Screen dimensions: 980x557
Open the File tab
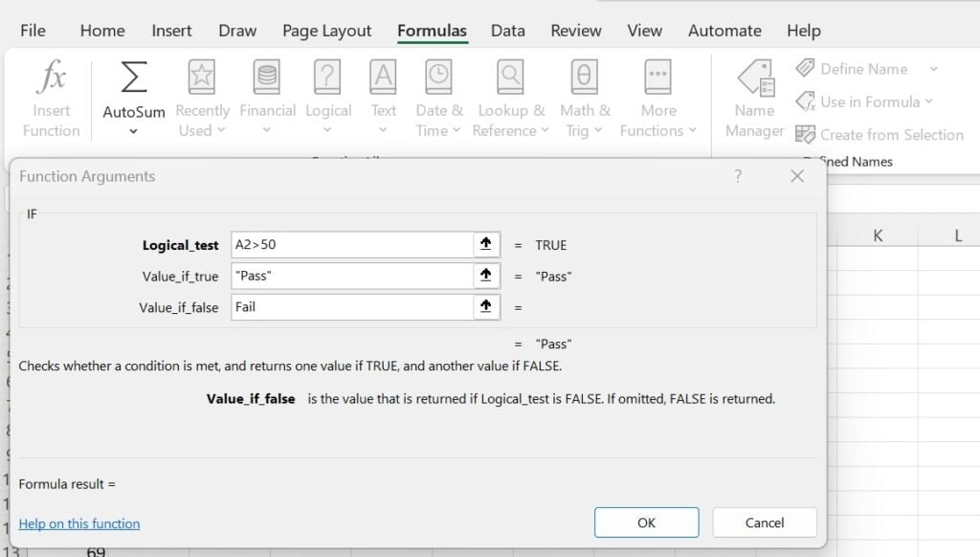[x=33, y=31]
